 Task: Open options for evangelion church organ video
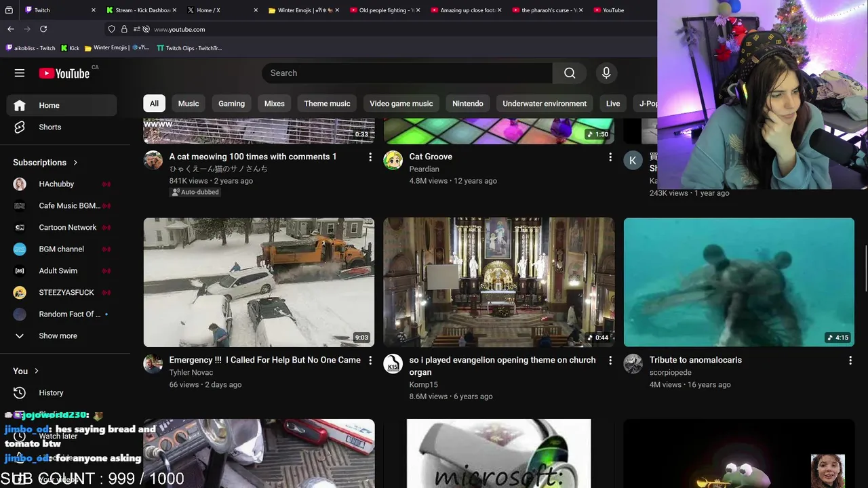pyautogui.click(x=610, y=360)
